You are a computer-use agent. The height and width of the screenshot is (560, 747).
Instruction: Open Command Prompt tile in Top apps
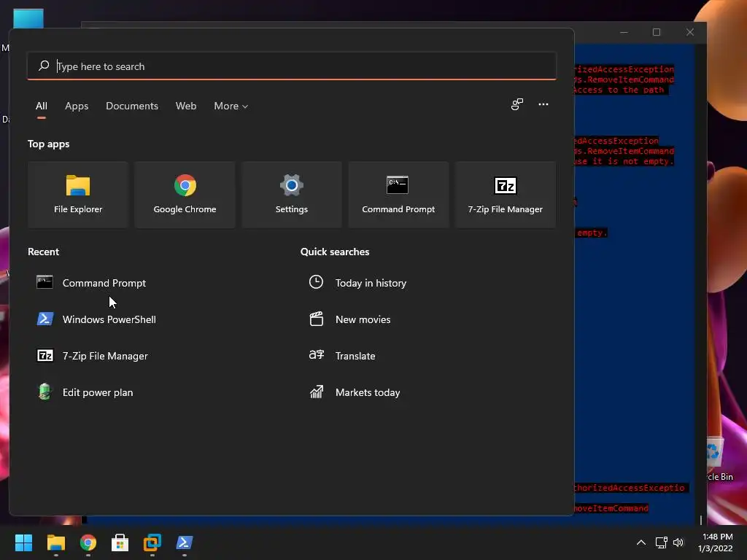coord(398,194)
